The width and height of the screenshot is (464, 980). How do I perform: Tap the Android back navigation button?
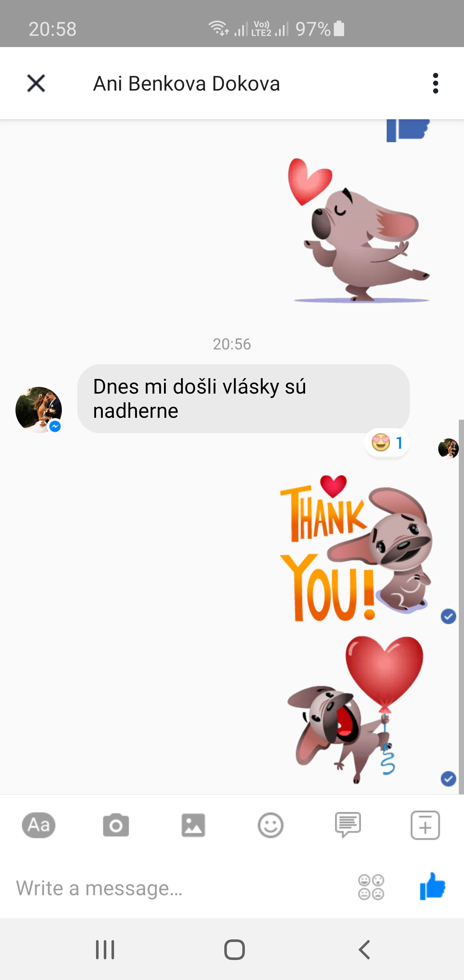pos(364,950)
